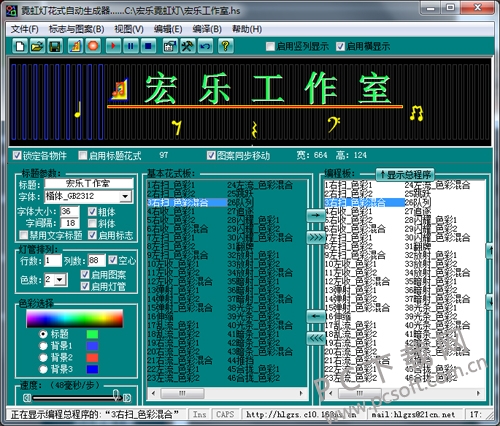
Task: Open the 文件(F) menu
Action: tap(25, 29)
